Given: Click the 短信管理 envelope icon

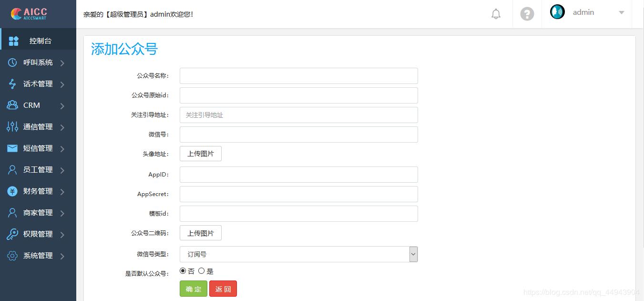Looking at the screenshot, I should 12,148.
